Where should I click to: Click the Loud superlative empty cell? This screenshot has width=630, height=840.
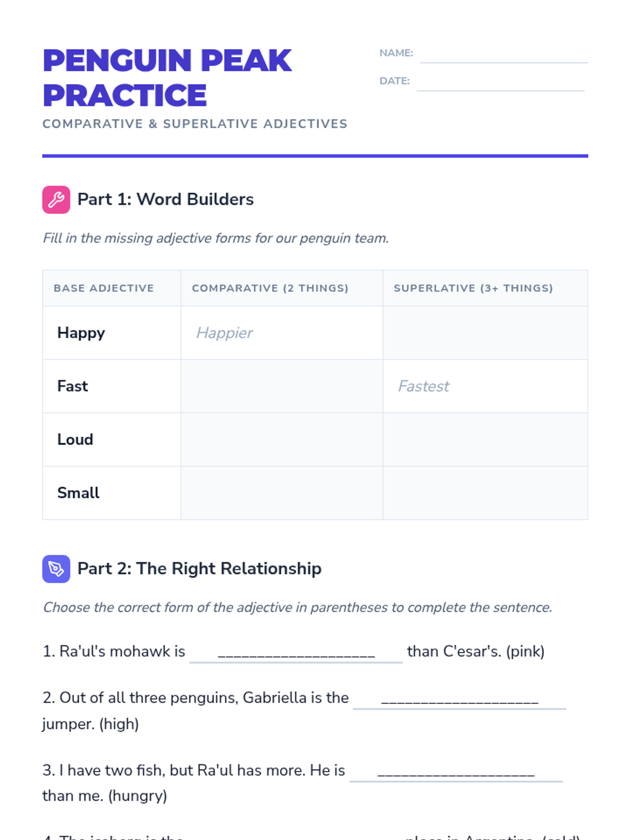point(485,439)
